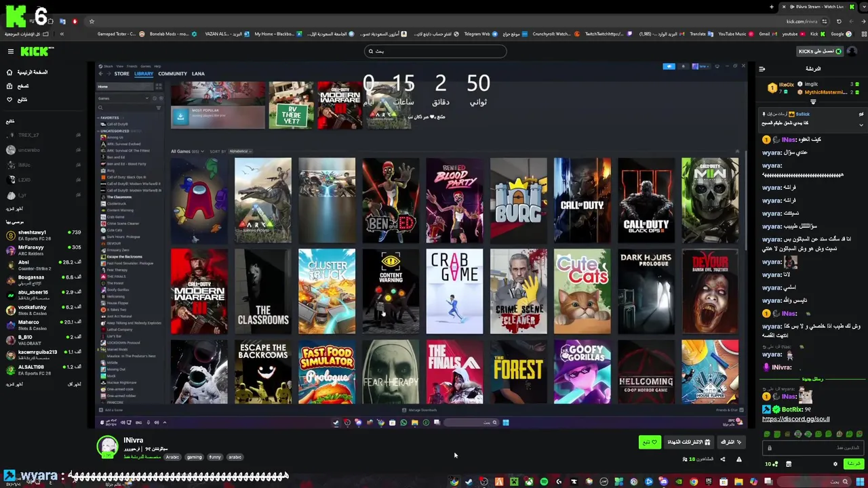Click the subscribe button beside gift subscriptions

tap(731, 442)
